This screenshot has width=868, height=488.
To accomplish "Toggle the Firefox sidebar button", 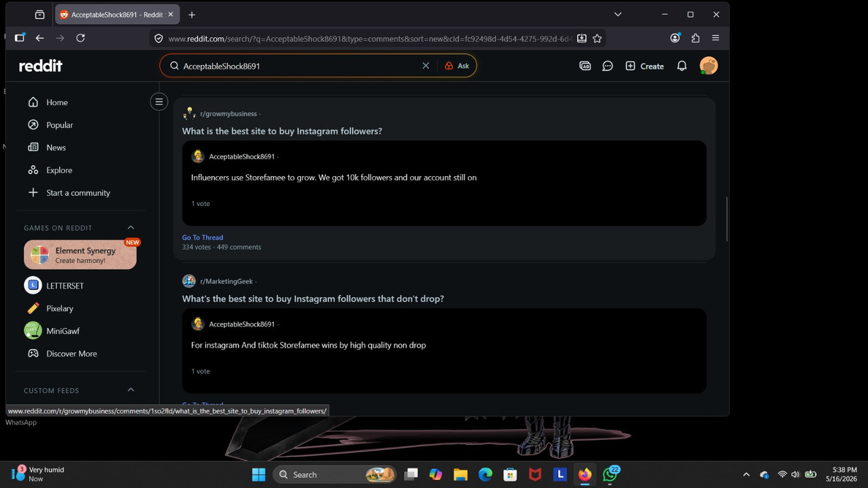I will [19, 38].
